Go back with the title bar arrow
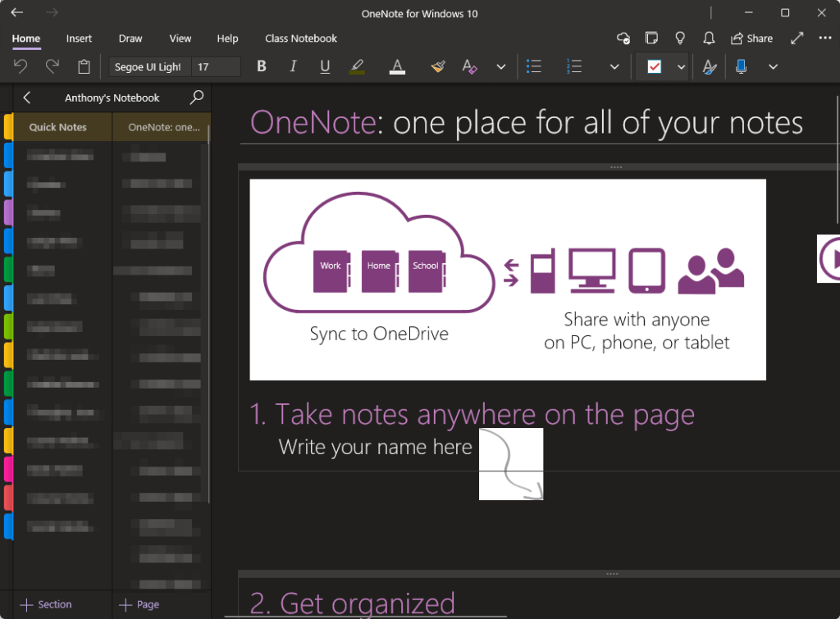The width and height of the screenshot is (840, 619). click(x=17, y=12)
